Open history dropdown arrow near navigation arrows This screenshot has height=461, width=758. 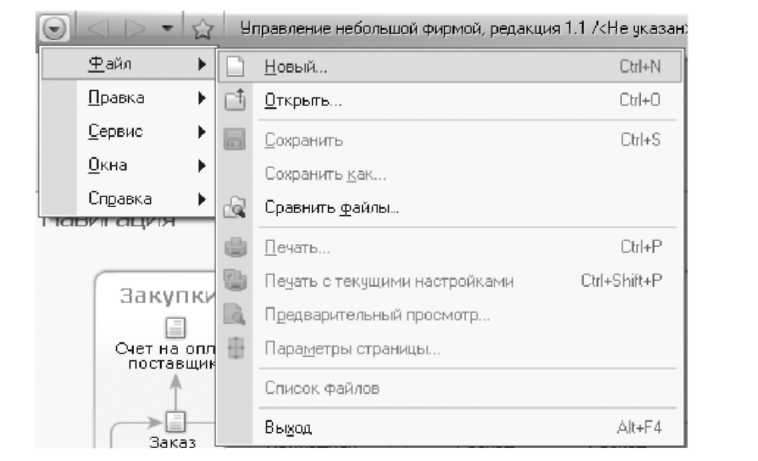click(x=167, y=29)
